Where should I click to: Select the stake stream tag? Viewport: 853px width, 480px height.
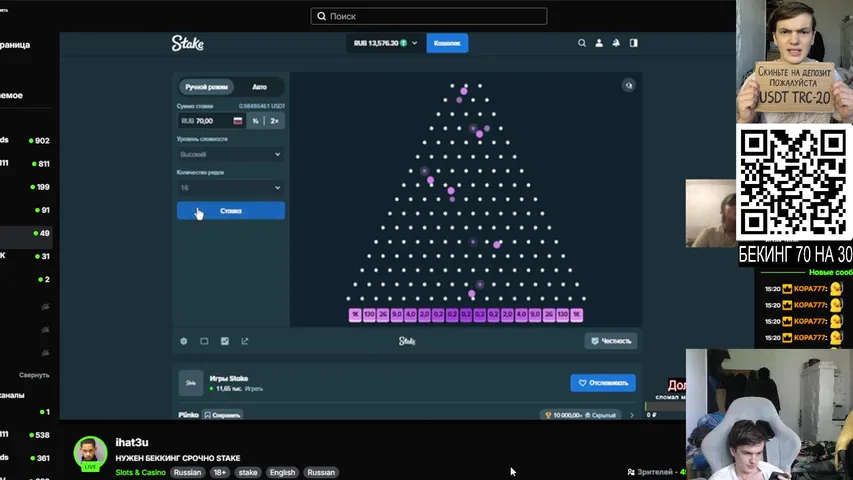248,472
